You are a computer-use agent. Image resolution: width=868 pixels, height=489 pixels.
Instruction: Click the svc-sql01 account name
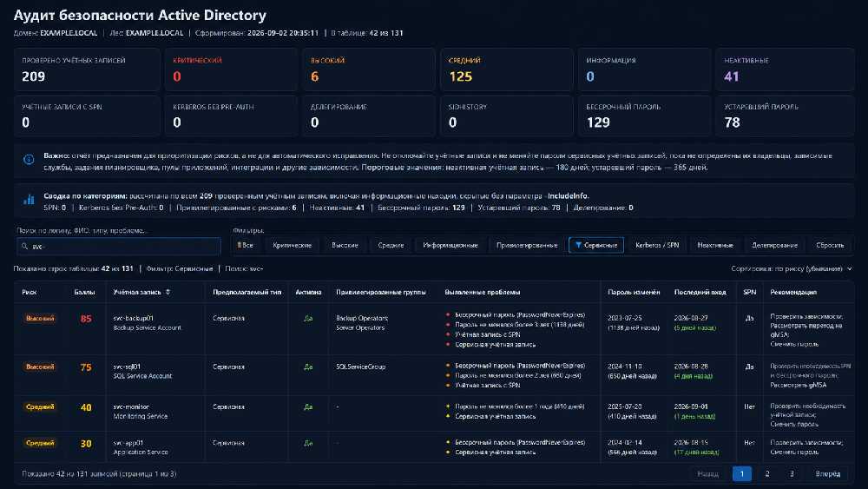click(127, 367)
